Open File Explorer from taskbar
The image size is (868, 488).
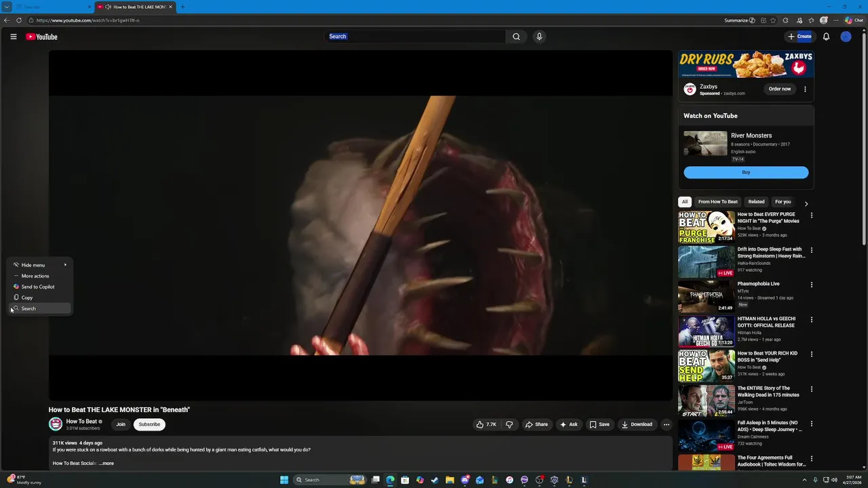450,480
